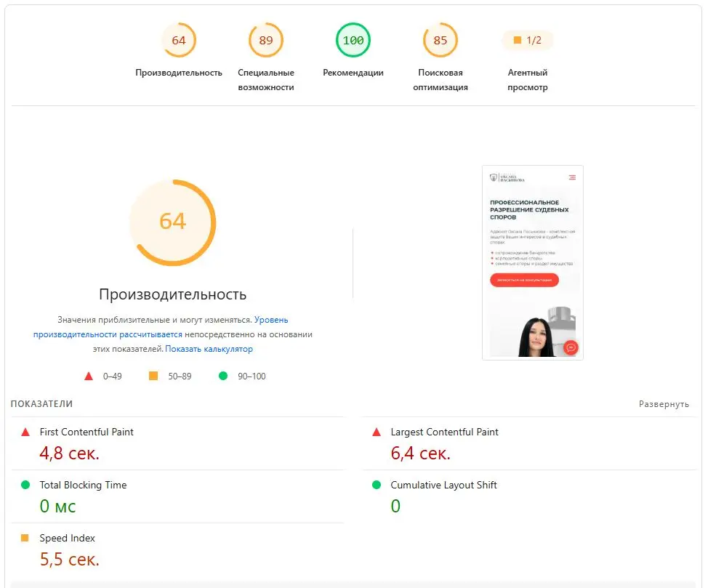708x588 pixels.
Task: Select the Рекомендации category label
Action: coord(353,73)
